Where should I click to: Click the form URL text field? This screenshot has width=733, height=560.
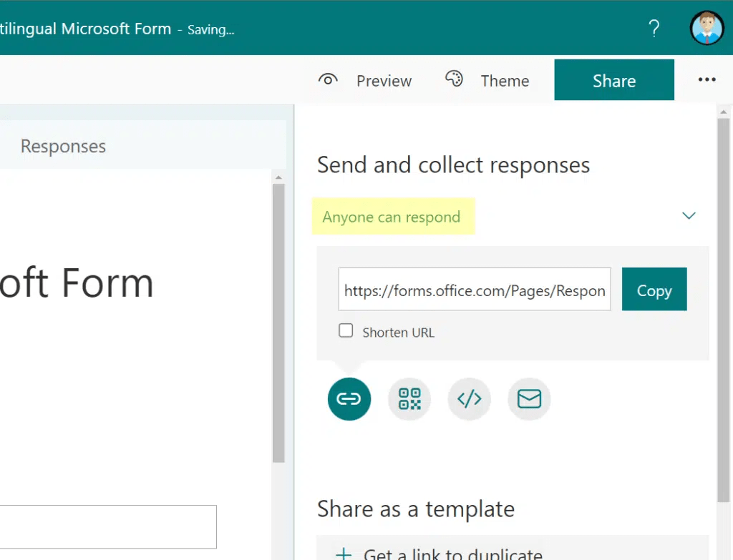pyautogui.click(x=475, y=289)
